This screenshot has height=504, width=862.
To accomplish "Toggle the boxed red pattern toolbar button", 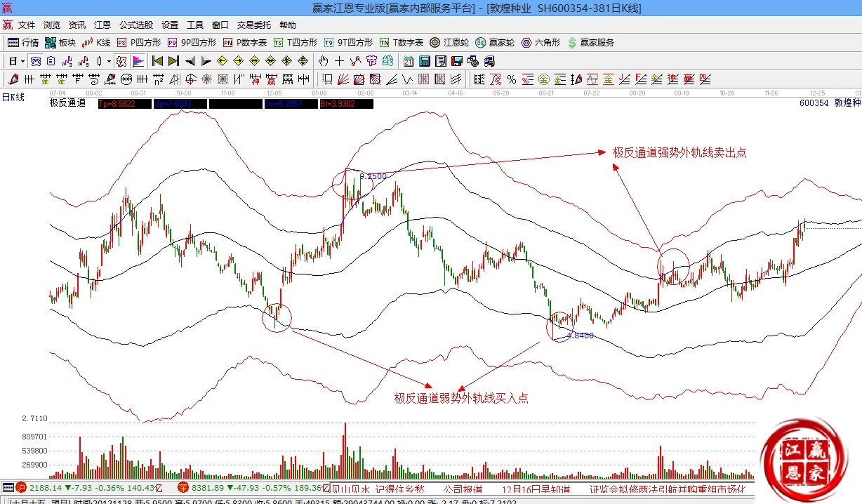I will 121,61.
